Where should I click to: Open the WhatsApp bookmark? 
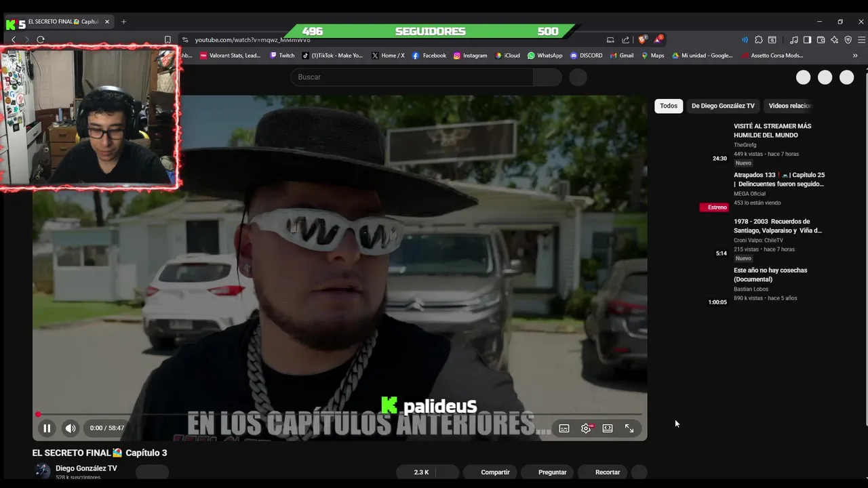[x=545, y=56]
